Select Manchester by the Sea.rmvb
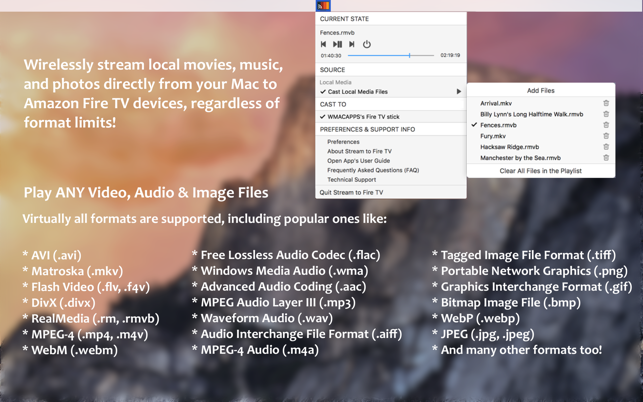Viewport: 643px width, 402px height. 520,158
